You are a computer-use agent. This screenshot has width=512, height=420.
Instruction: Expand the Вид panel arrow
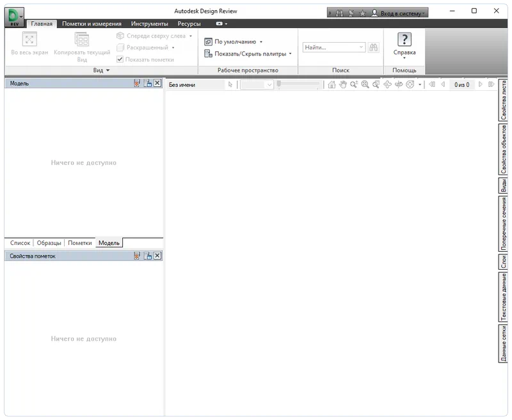[108, 70]
